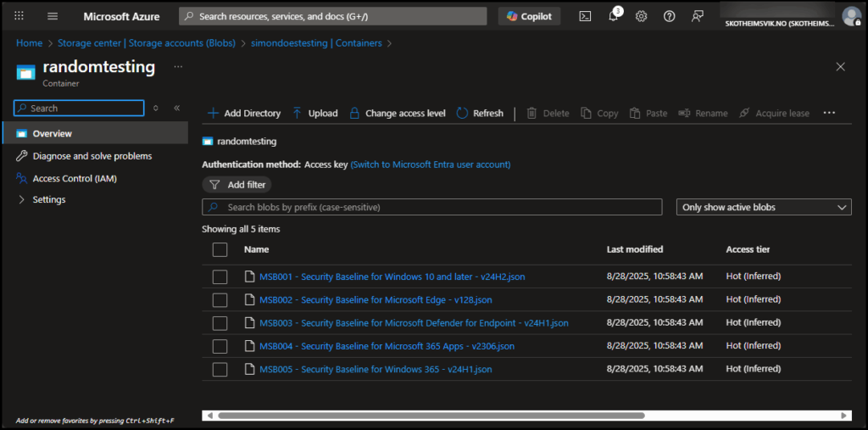Screen dimensions: 868x430
Task: Open the Azure portal apps grid icon
Action: tap(19, 16)
